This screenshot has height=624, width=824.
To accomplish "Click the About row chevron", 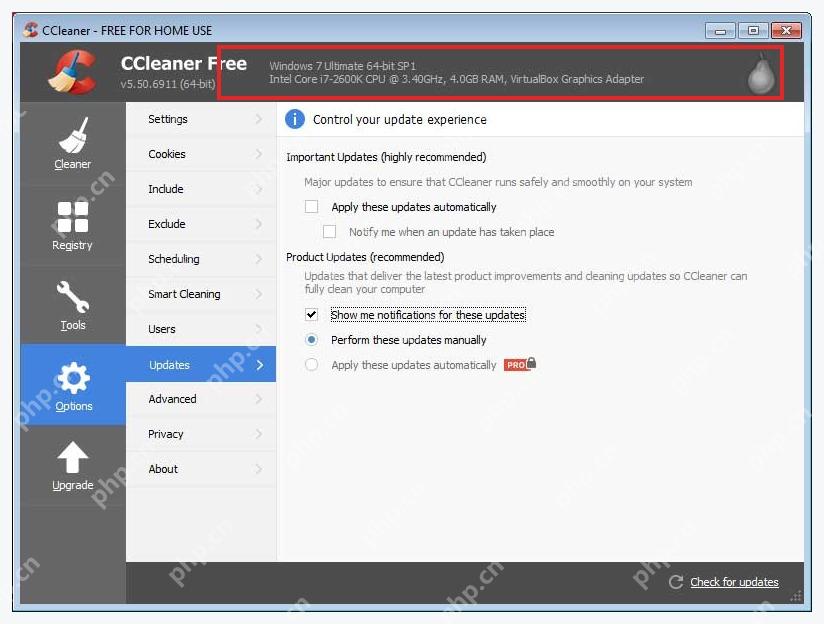I will 259,469.
